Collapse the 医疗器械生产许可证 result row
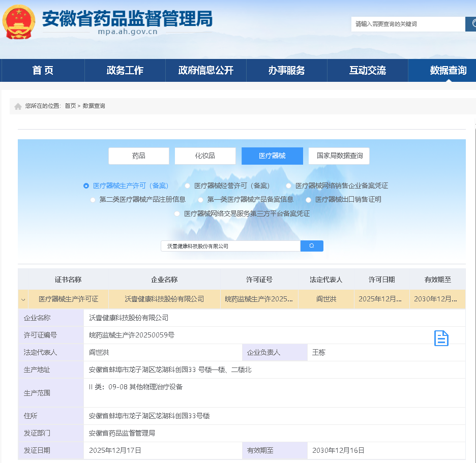476x463 pixels. click(23, 299)
